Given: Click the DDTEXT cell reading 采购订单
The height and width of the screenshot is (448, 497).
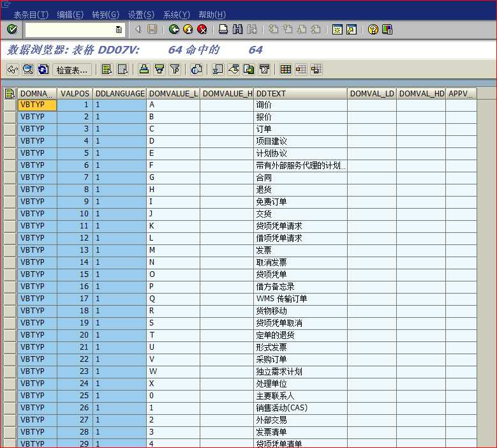Looking at the screenshot, I should [x=300, y=359].
